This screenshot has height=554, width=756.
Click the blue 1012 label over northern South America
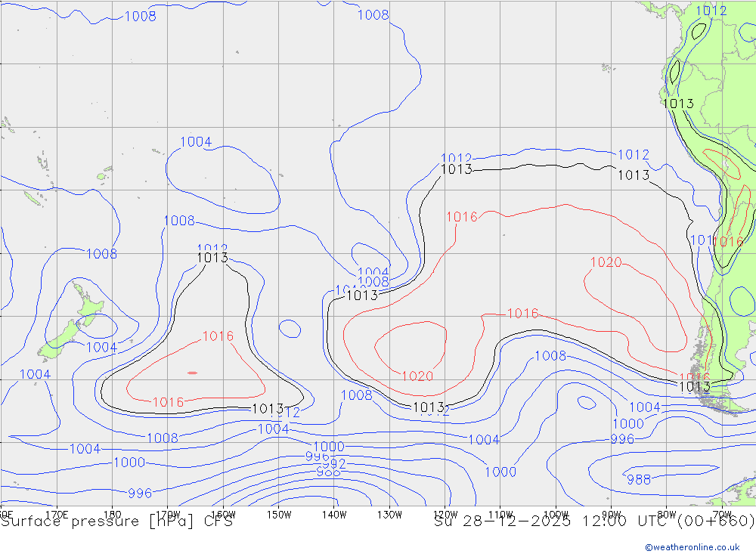click(x=711, y=11)
